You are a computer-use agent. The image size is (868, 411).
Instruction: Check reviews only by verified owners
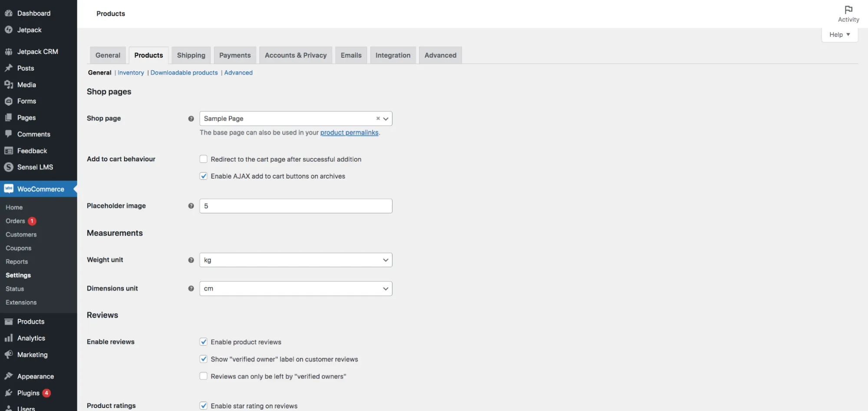203,376
